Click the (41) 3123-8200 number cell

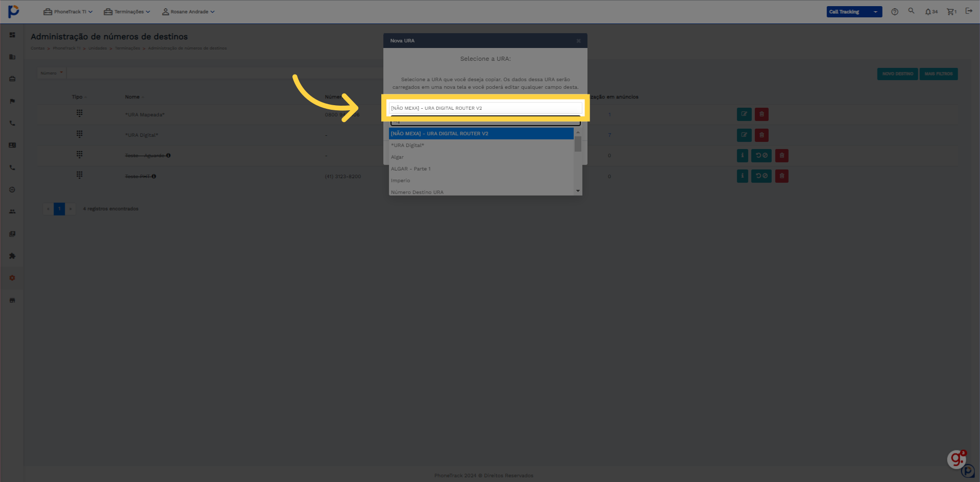[x=343, y=177]
